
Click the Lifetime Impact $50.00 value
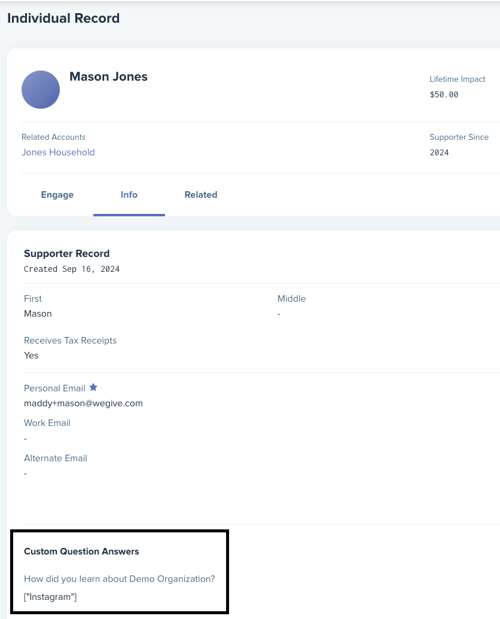[x=444, y=95]
